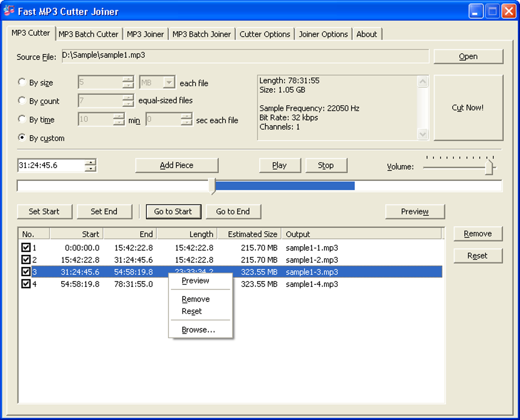Click the file size value spinner
Screen dimensions: 520x420
[128, 82]
